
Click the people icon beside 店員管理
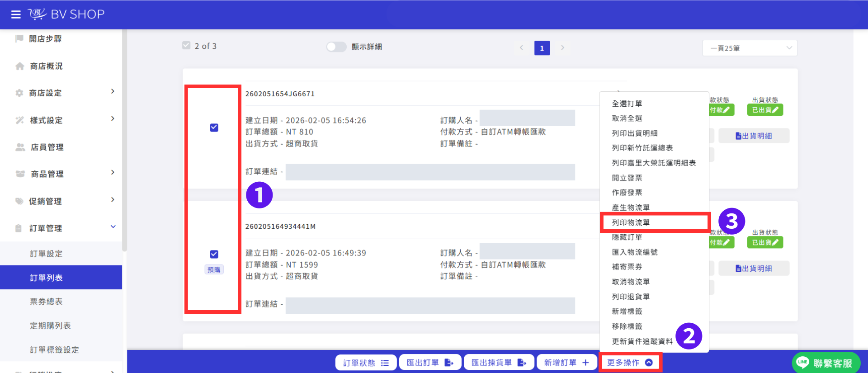pyautogui.click(x=20, y=147)
